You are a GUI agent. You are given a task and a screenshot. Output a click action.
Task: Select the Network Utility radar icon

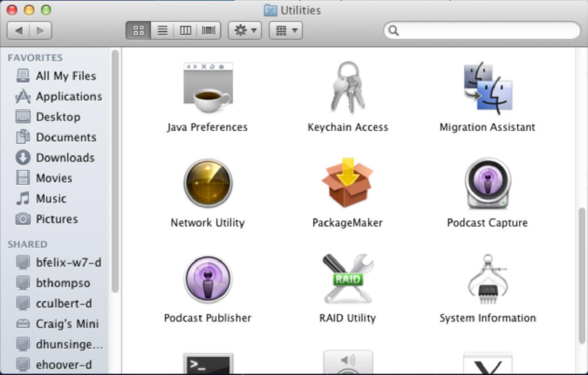click(208, 183)
